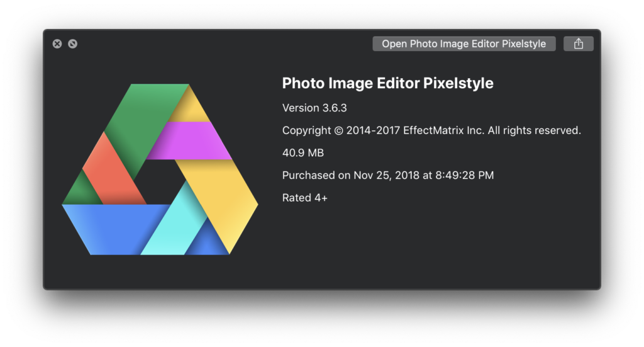The width and height of the screenshot is (644, 347).
Task: Click the small yellow tip above purple
Action: [191, 108]
